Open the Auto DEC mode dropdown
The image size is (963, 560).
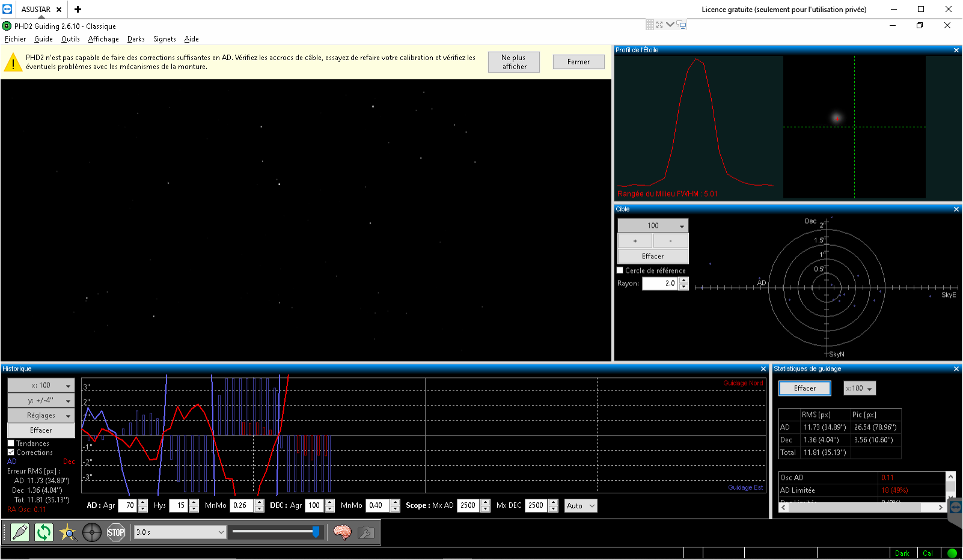(x=581, y=506)
